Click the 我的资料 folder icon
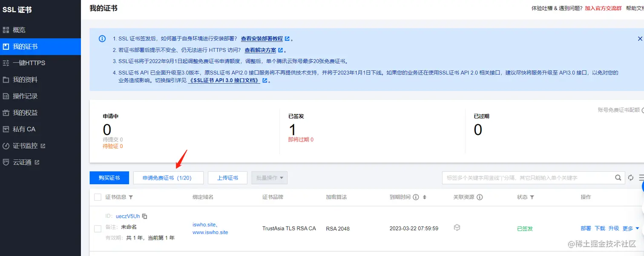644x256 pixels. pos(6,80)
